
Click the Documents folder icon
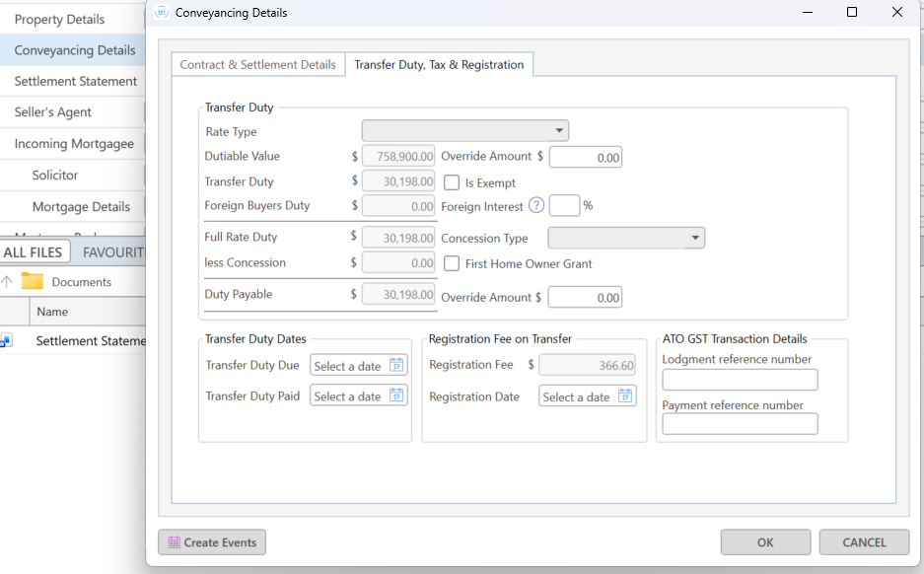[x=33, y=282]
